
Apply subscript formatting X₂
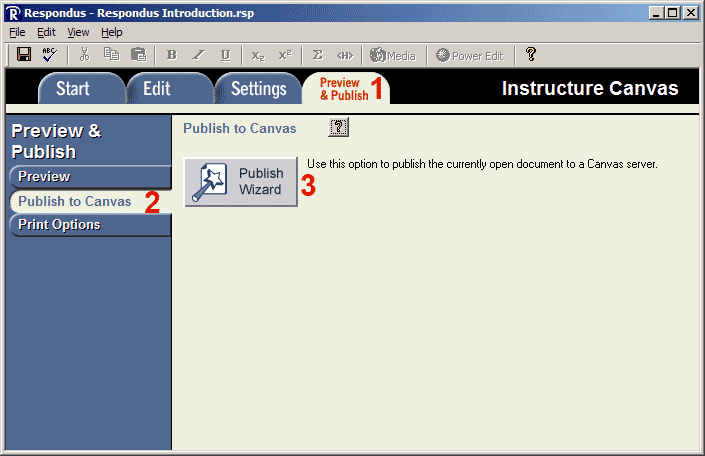point(258,55)
